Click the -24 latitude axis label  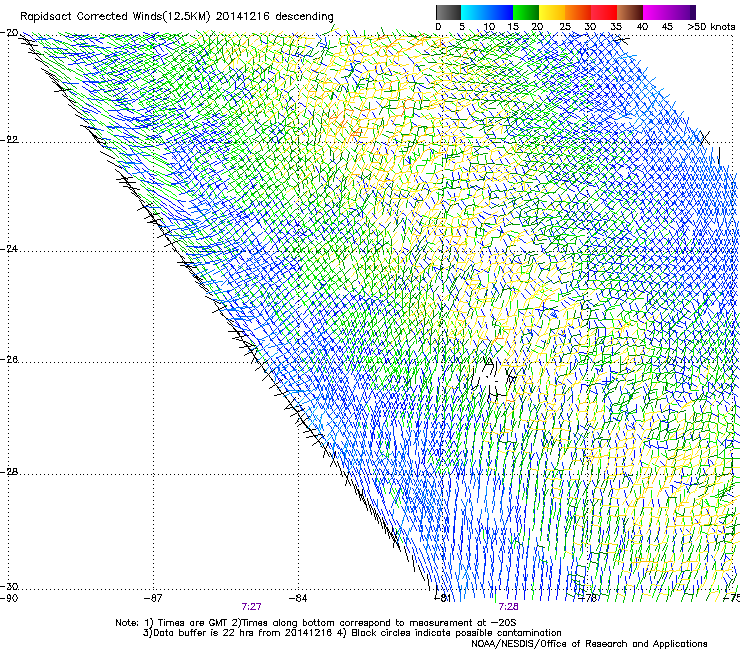pyautogui.click(x=9, y=249)
